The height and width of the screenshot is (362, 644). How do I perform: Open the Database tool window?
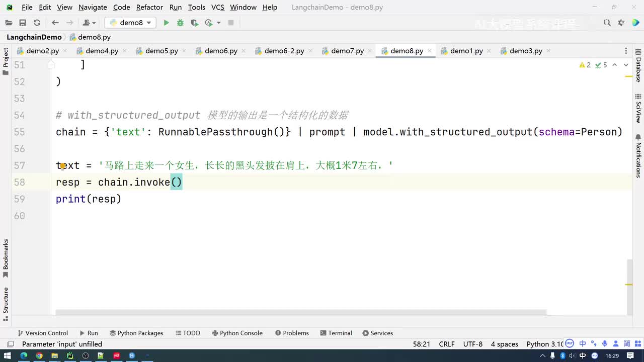click(x=638, y=65)
